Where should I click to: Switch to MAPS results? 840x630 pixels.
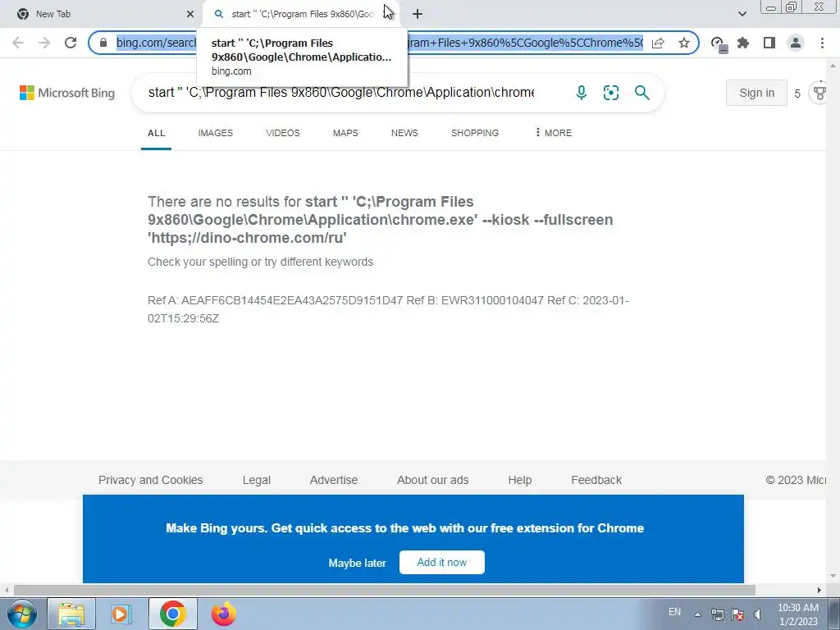click(x=345, y=133)
